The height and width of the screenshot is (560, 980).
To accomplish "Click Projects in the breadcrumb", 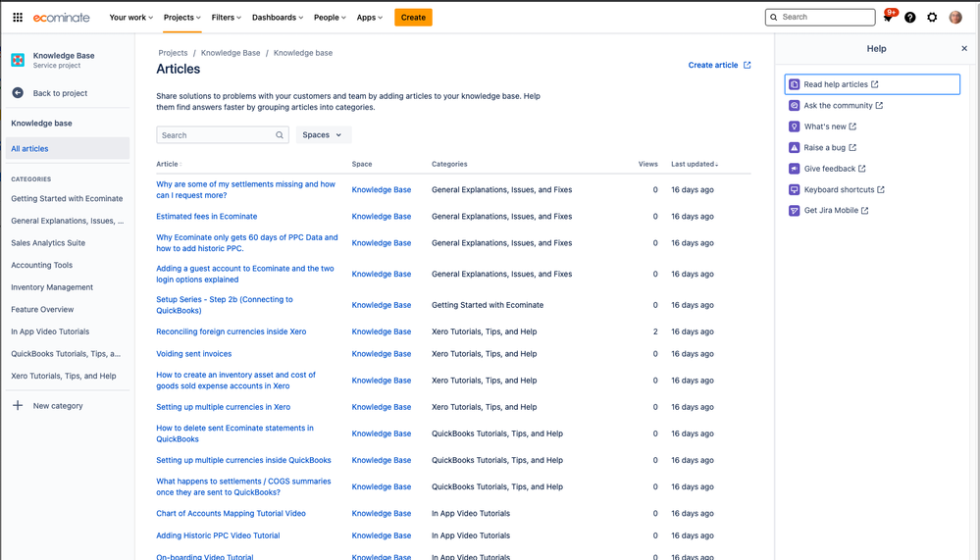I will coord(173,53).
